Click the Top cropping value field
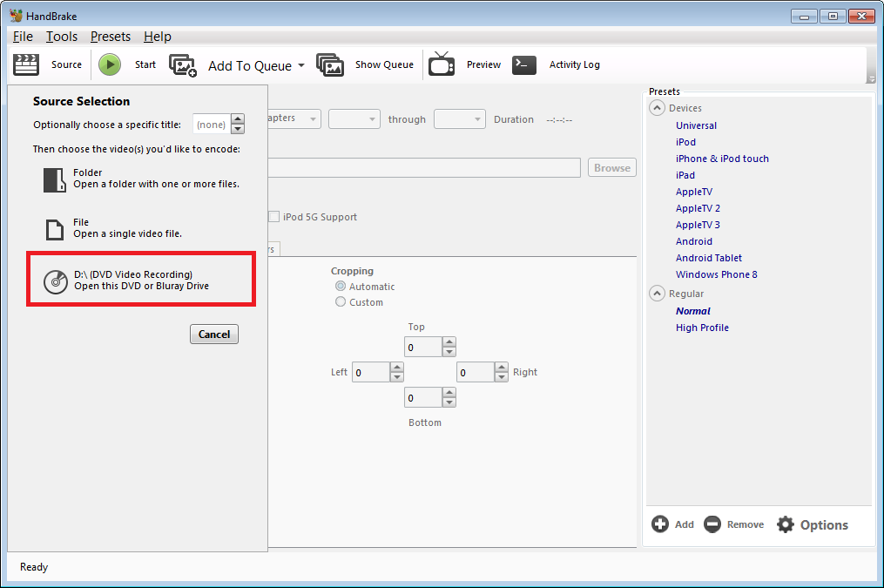The width and height of the screenshot is (884, 588). 423,348
